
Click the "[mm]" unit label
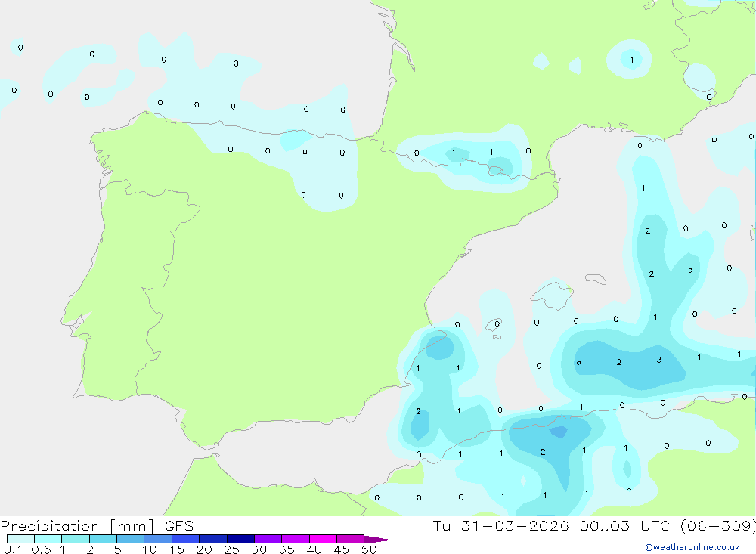pos(132,526)
